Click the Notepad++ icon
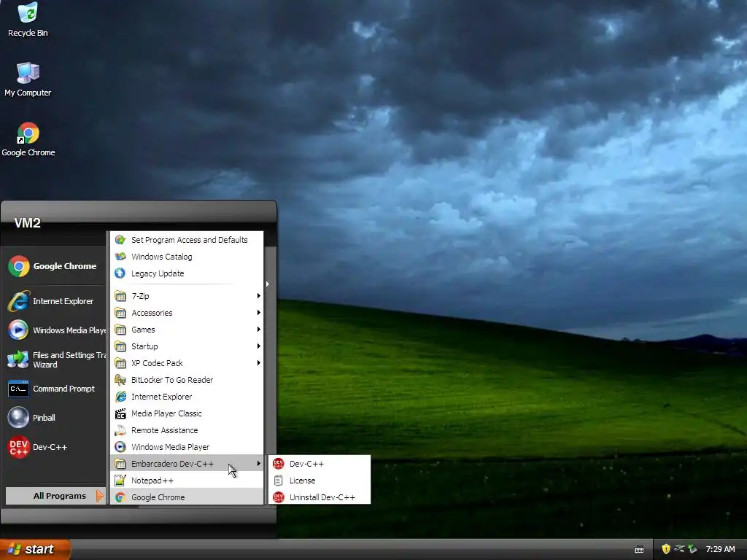The width and height of the screenshot is (747, 560). coord(120,481)
